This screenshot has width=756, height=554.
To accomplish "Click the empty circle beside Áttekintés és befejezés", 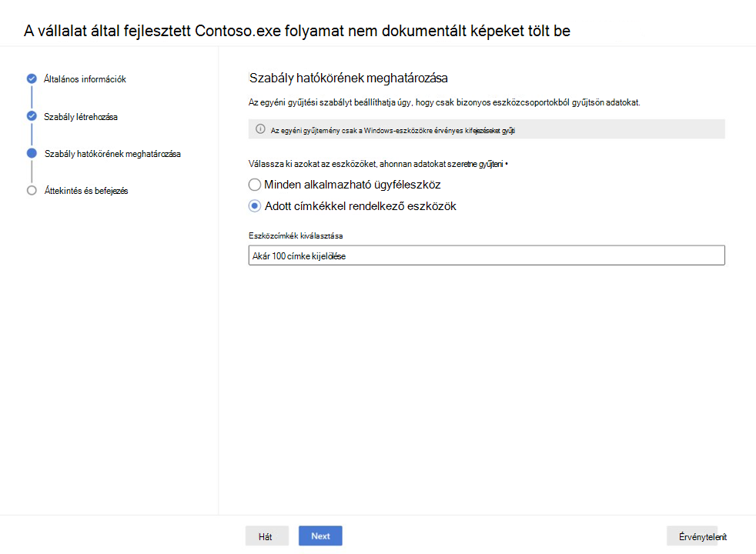I will (32, 190).
